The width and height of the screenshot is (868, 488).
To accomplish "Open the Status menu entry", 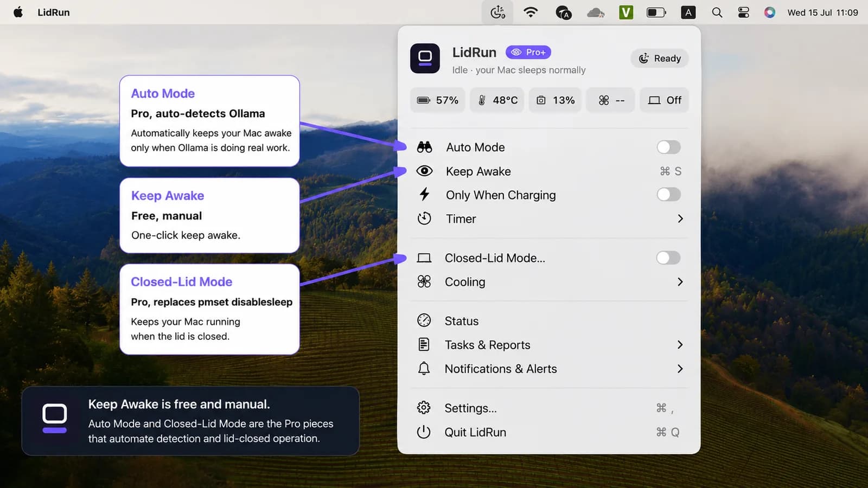I will 548,321.
